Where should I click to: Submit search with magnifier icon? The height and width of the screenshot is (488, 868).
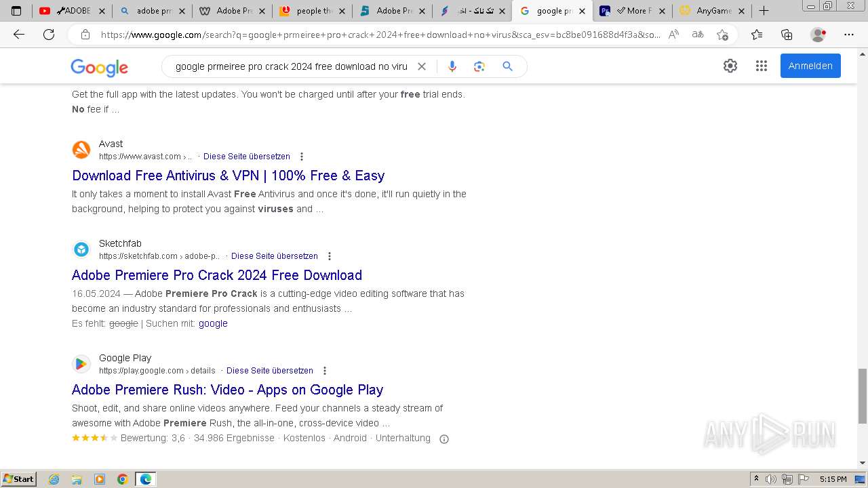[x=507, y=66]
